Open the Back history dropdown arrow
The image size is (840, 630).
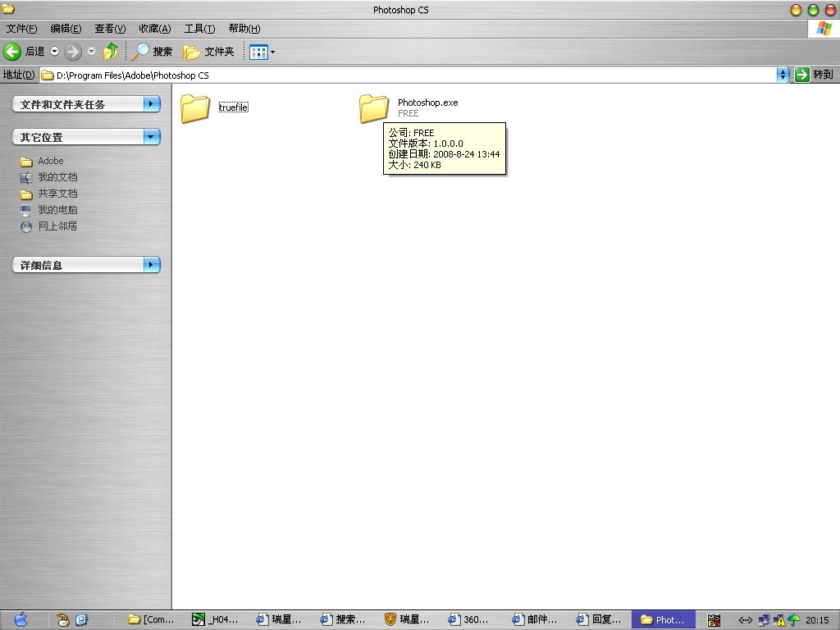click(55, 52)
